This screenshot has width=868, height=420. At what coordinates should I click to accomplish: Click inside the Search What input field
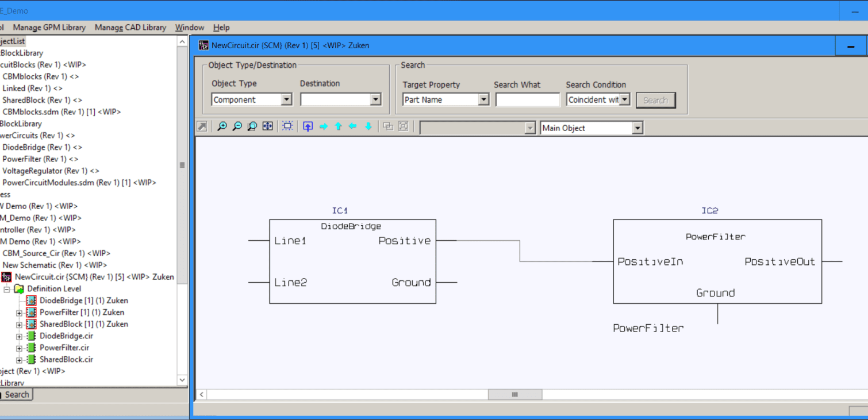click(527, 99)
